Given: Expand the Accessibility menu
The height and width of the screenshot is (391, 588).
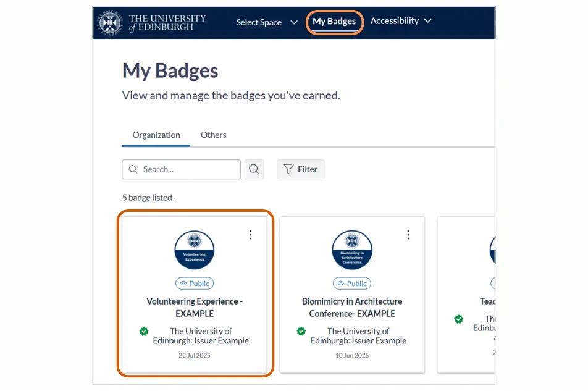Looking at the screenshot, I should point(401,21).
